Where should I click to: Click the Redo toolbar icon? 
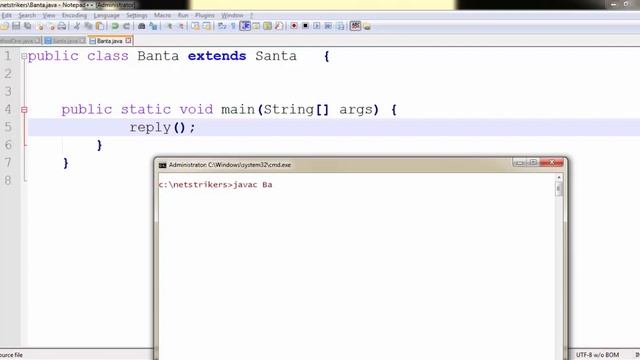click(126, 26)
